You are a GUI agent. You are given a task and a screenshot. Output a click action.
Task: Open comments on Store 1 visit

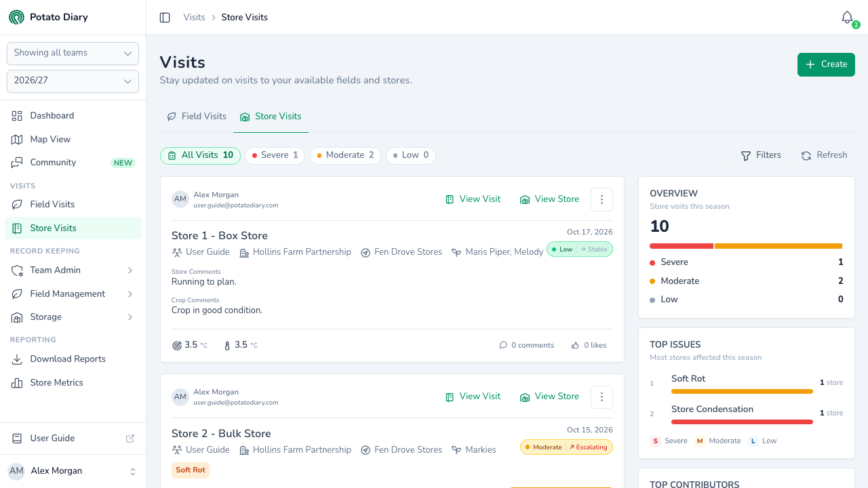coord(527,346)
